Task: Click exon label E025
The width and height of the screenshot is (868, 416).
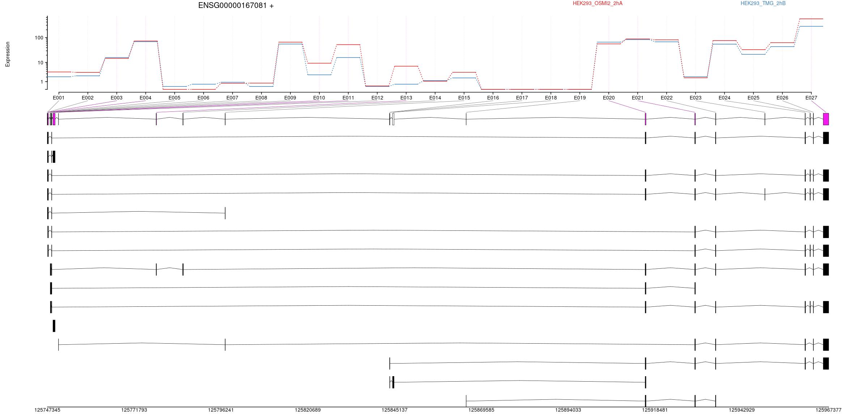Action: (753, 98)
